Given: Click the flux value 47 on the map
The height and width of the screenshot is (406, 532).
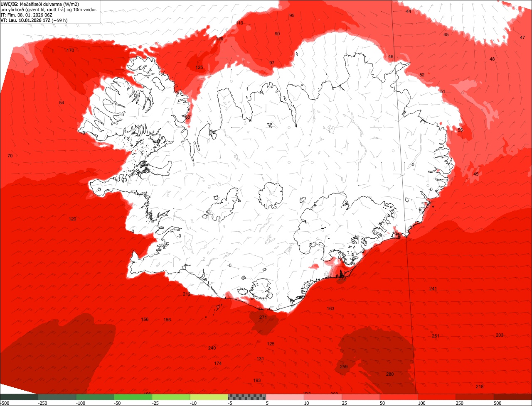Looking at the screenshot, I should 522,37.
